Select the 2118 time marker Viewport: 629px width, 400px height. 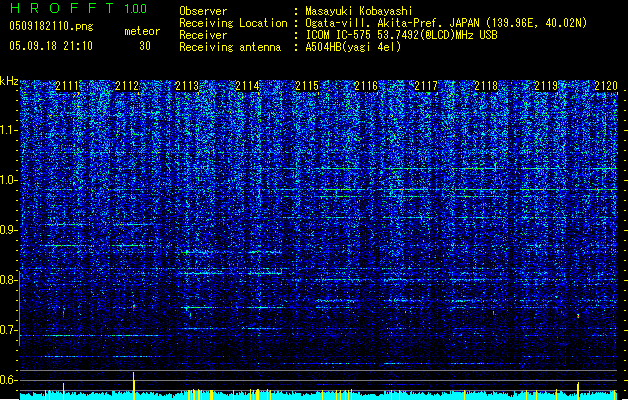click(486, 86)
